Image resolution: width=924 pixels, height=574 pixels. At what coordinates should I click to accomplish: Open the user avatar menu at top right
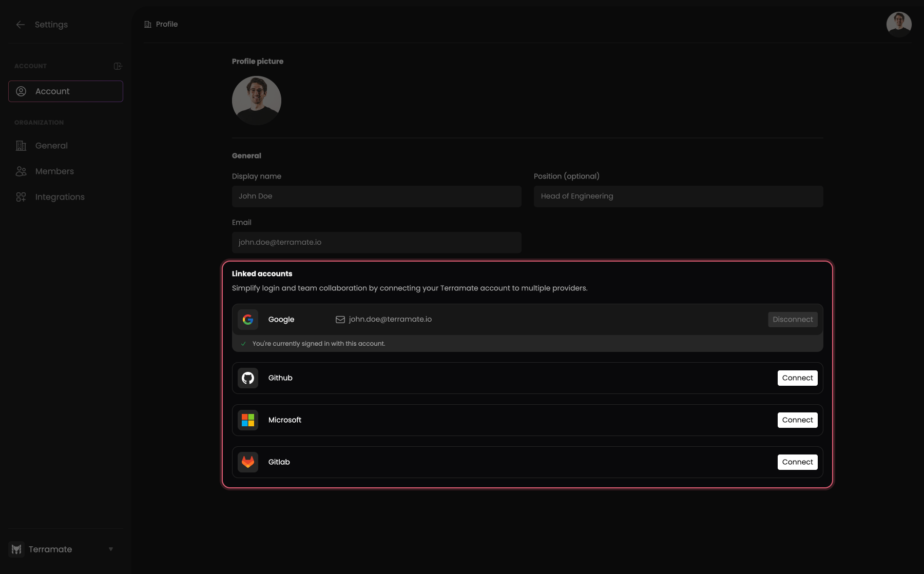(899, 24)
